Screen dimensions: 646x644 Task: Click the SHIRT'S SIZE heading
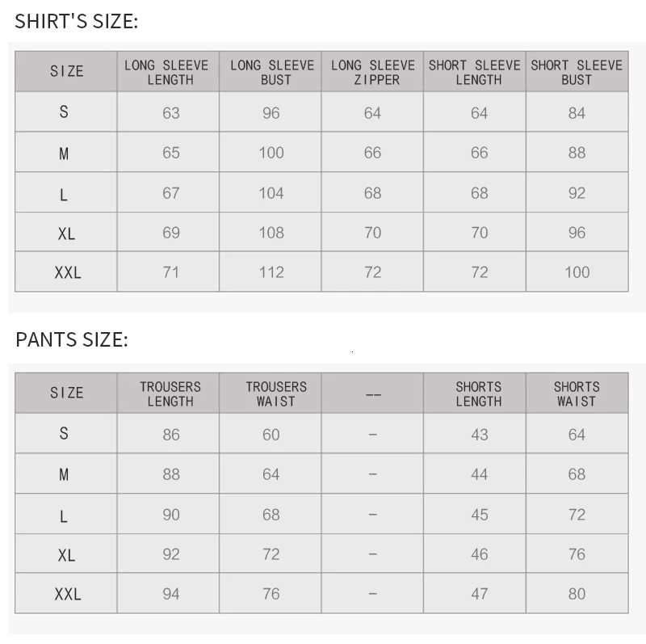pos(76,21)
